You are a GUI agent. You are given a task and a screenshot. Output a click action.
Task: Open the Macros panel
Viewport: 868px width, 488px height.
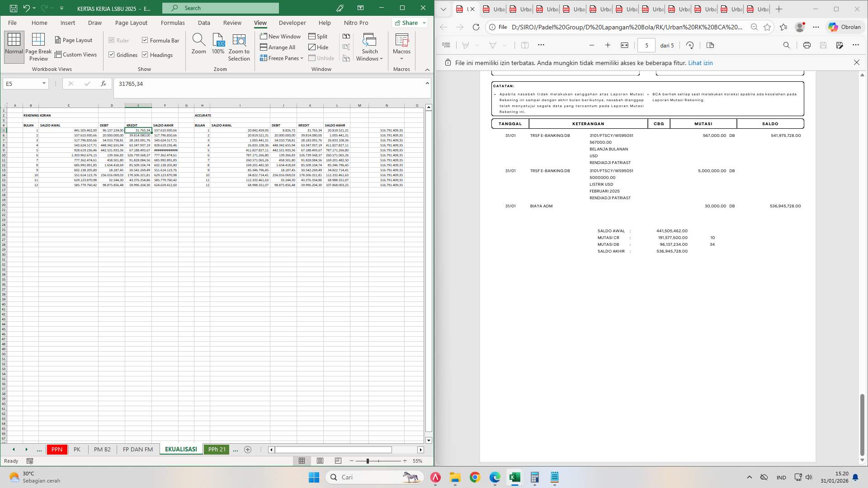pos(401,43)
